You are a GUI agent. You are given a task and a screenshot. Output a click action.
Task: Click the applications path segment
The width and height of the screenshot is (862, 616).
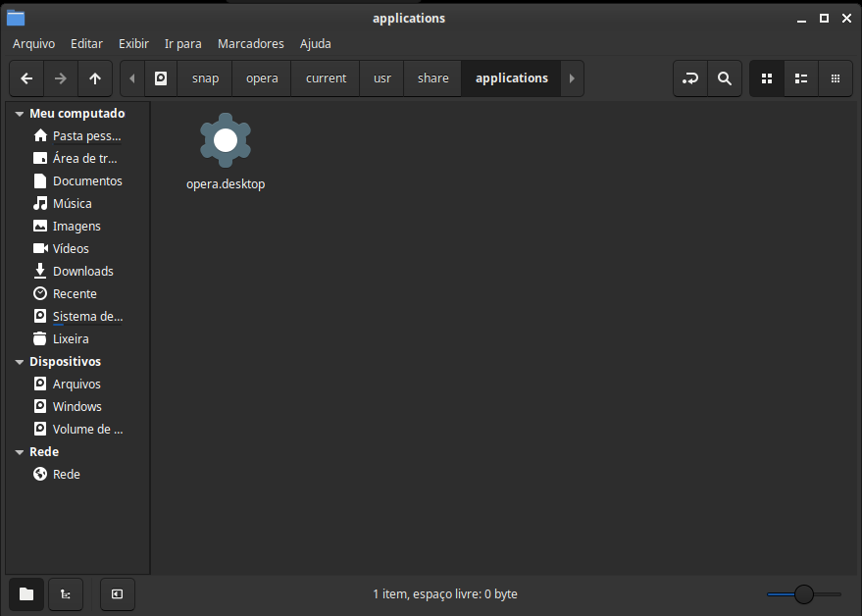coord(511,78)
